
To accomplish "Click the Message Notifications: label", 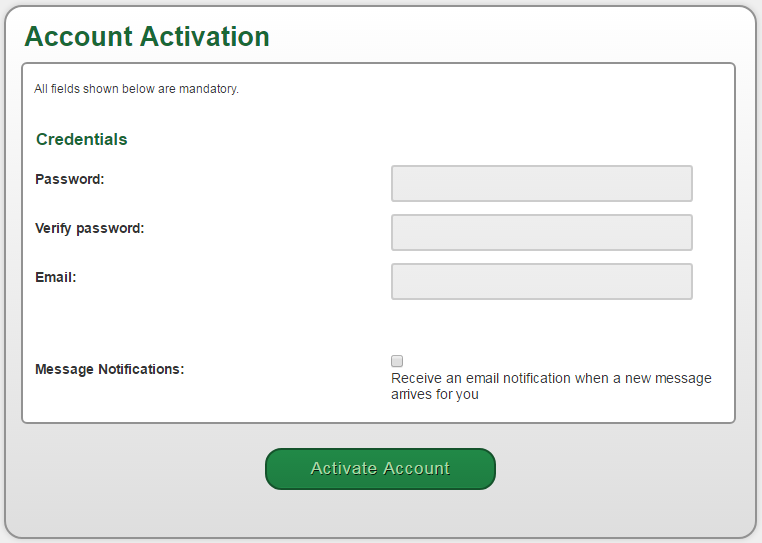I will [110, 369].
